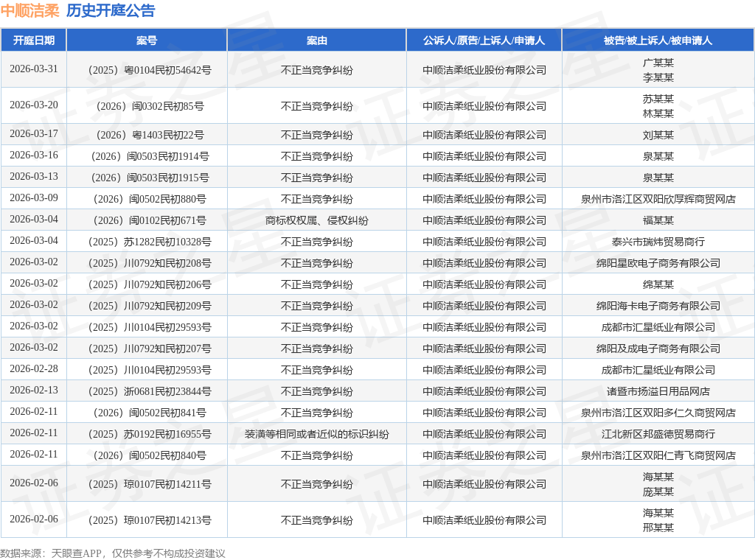Click the 案号 column header

point(147,41)
